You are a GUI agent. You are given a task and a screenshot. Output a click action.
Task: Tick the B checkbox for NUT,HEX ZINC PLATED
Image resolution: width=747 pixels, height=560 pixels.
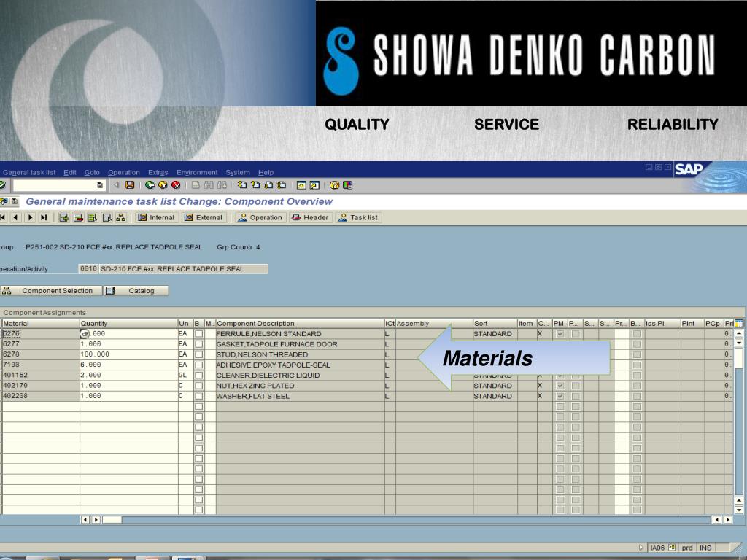198,386
